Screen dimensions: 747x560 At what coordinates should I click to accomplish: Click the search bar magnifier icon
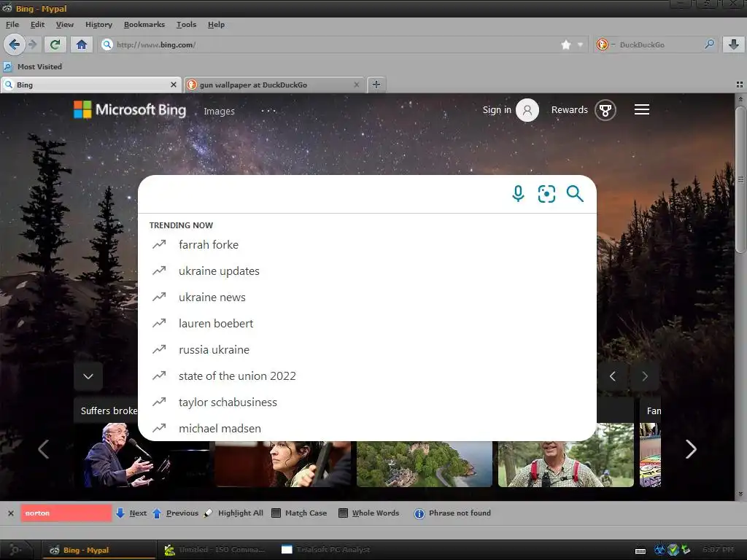click(x=709, y=44)
